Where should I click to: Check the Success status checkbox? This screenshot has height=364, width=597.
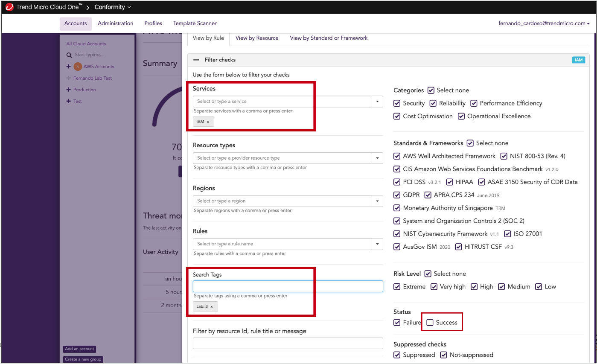point(430,323)
